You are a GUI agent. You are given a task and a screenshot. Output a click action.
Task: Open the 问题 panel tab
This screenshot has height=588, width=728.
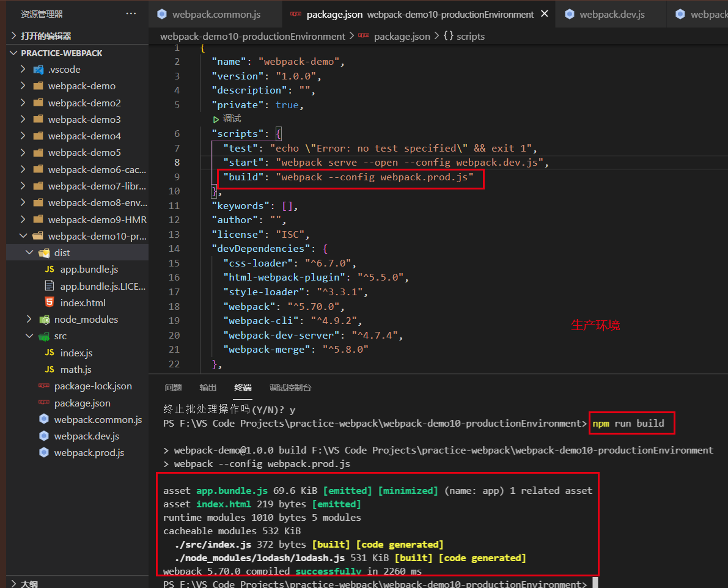pyautogui.click(x=173, y=388)
